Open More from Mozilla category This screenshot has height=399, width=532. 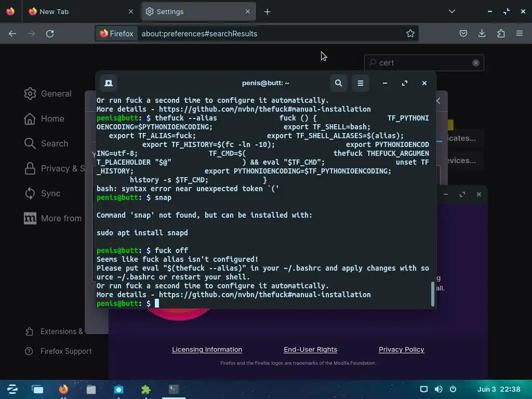pos(53,219)
